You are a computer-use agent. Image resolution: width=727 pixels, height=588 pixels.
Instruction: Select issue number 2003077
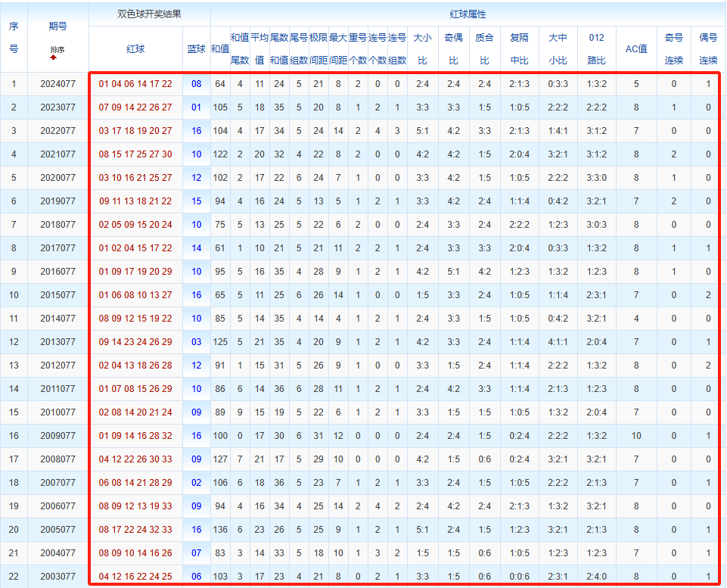(58, 577)
